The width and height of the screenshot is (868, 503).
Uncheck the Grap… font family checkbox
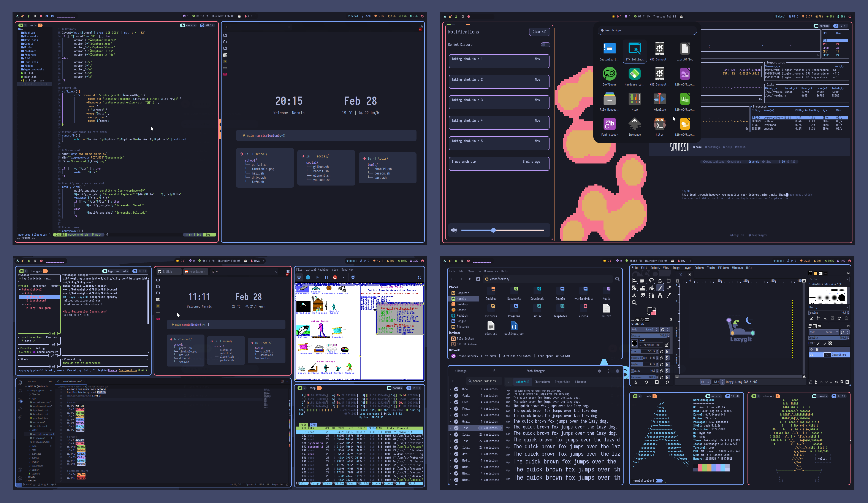(456, 422)
